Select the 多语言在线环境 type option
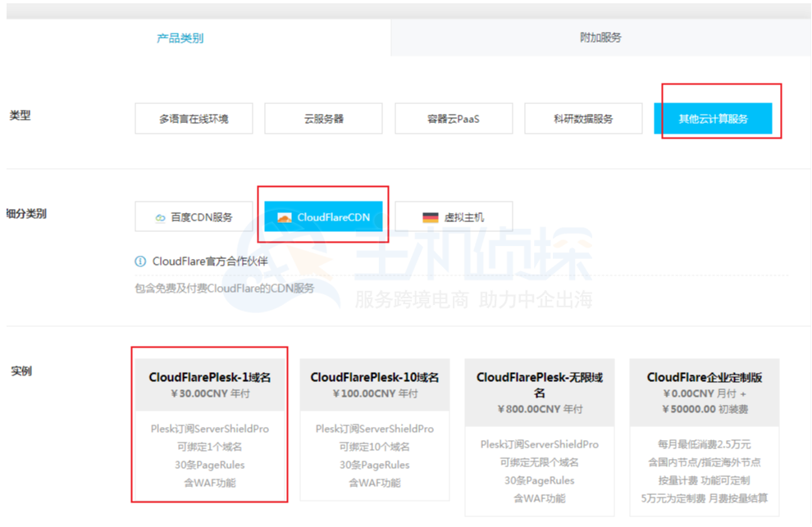This screenshot has height=527, width=812. click(x=194, y=119)
